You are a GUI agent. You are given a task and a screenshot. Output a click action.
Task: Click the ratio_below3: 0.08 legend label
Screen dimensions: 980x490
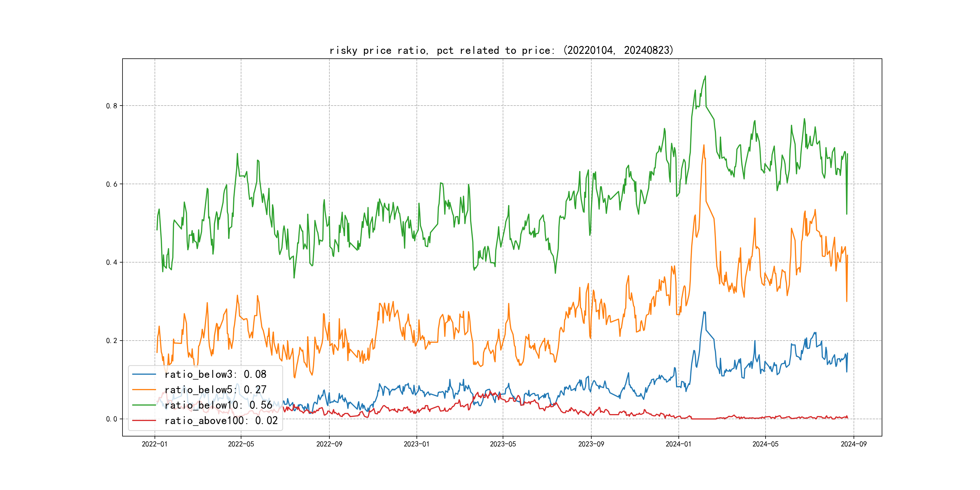point(215,374)
